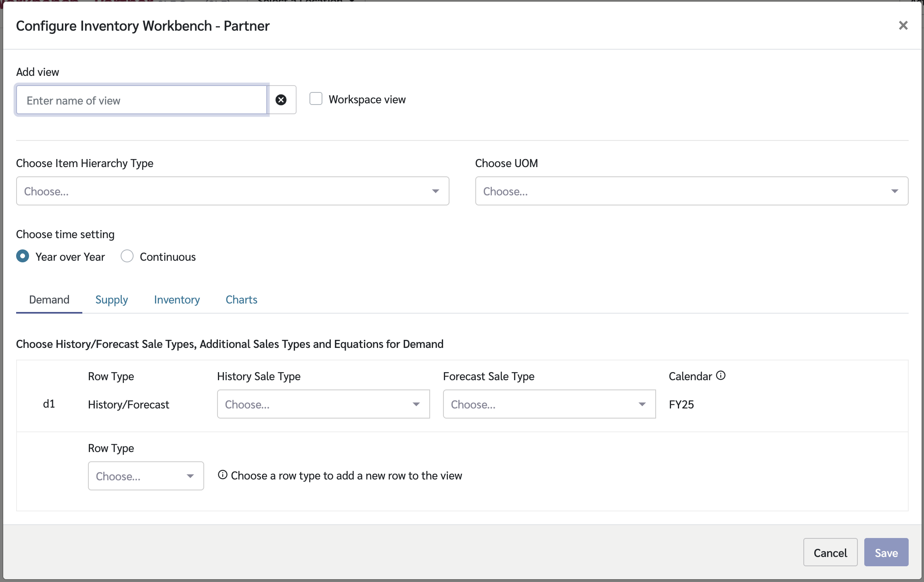This screenshot has width=924, height=582.
Task: Select the Continuous time setting
Action: 127,256
